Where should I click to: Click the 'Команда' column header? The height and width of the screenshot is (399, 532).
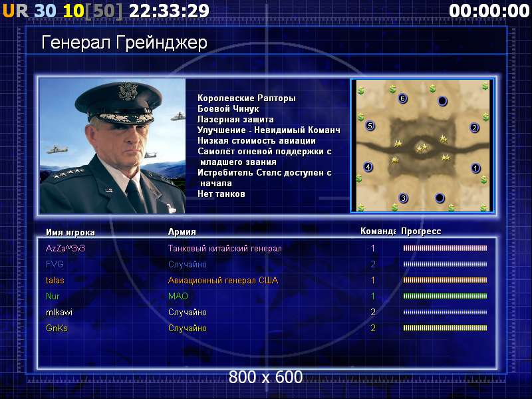coord(378,231)
